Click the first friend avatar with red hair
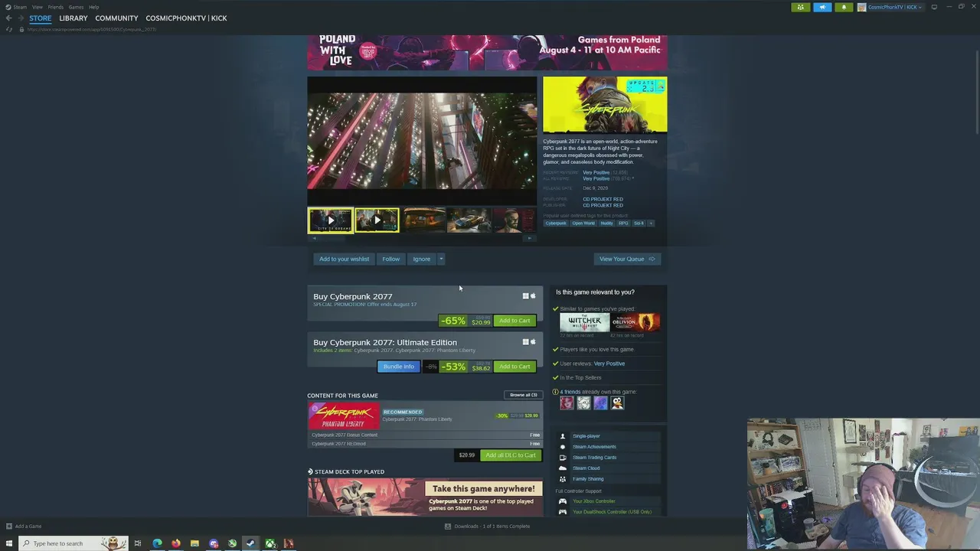This screenshot has width=980, height=551. [x=567, y=403]
